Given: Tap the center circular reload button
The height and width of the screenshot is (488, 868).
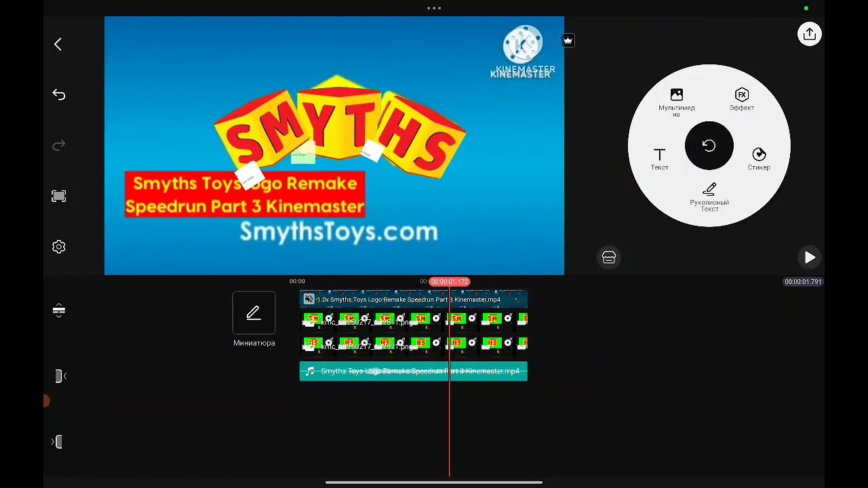Looking at the screenshot, I should pos(709,146).
